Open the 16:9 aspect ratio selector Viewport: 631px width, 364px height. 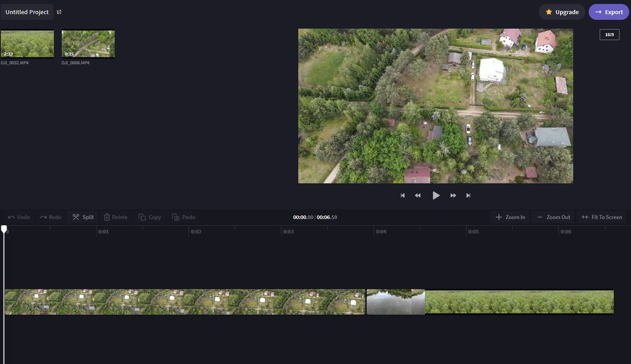click(x=609, y=34)
